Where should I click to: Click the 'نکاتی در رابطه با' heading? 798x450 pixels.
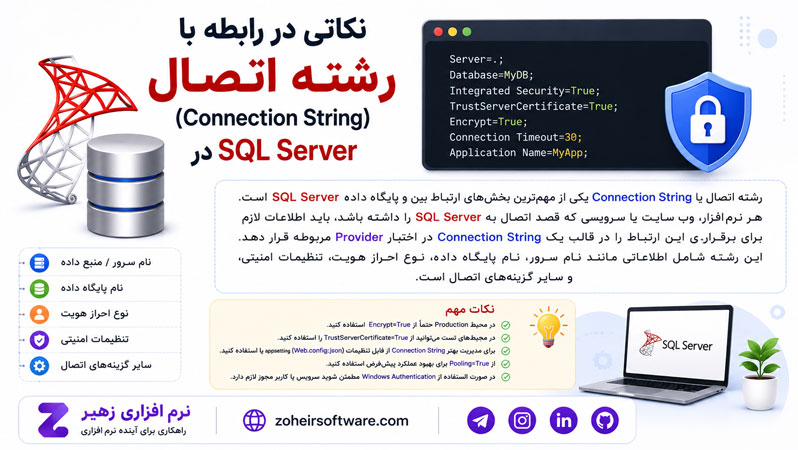272,29
